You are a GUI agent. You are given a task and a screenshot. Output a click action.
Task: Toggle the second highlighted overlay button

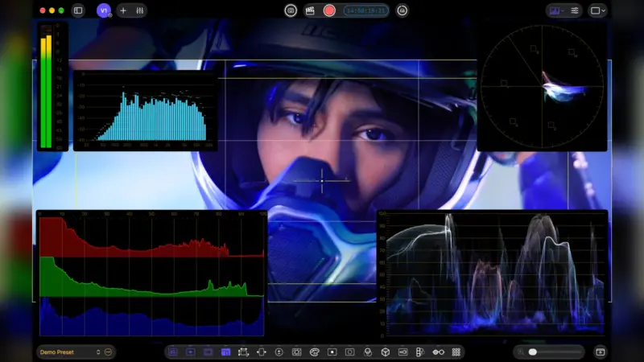[x=191, y=352]
